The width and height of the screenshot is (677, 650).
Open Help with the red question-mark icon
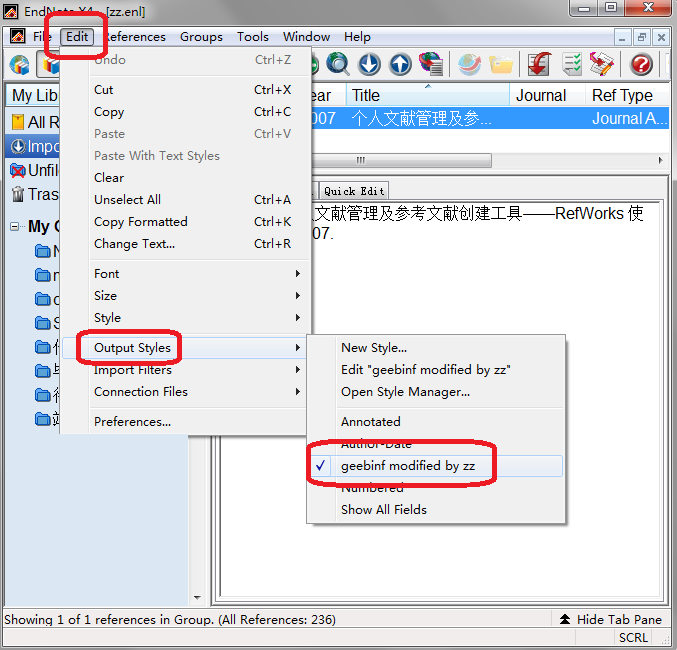[641, 64]
